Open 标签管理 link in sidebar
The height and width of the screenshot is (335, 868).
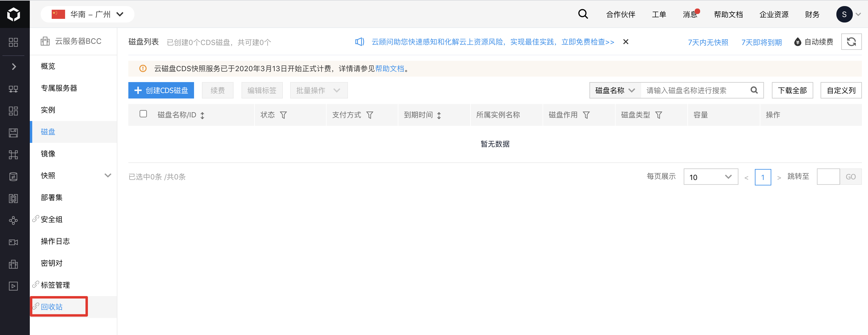[55, 285]
